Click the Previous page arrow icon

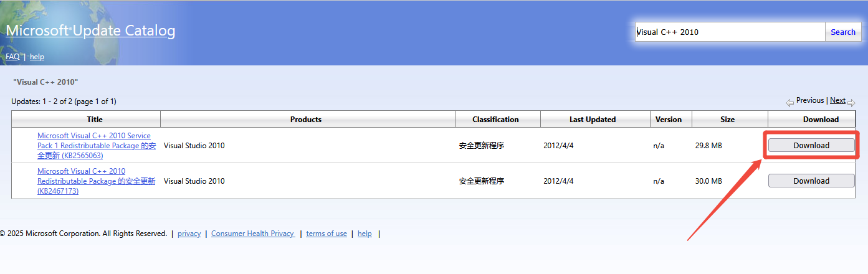[x=789, y=102]
